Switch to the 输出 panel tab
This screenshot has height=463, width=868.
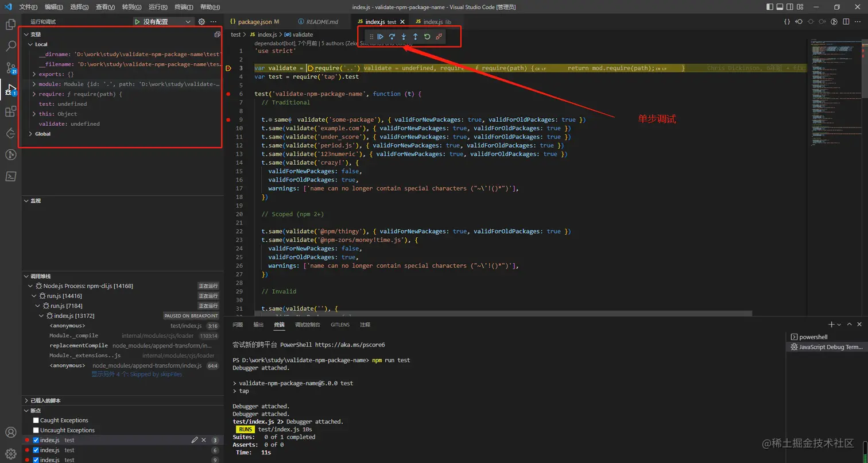pos(258,325)
